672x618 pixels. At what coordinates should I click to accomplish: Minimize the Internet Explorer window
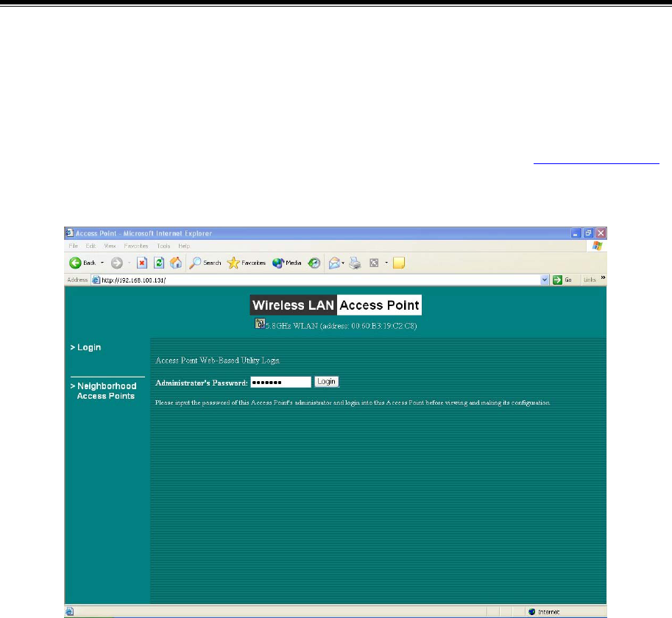(576, 233)
